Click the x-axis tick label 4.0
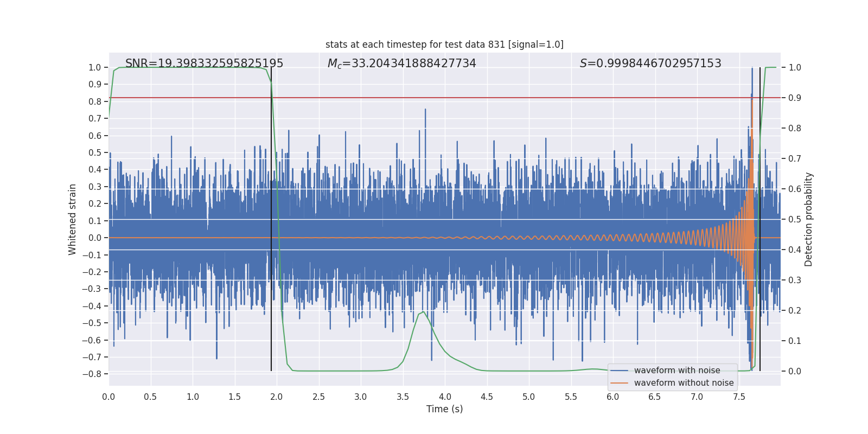Viewport: 868px width, 434px height. 444,397
